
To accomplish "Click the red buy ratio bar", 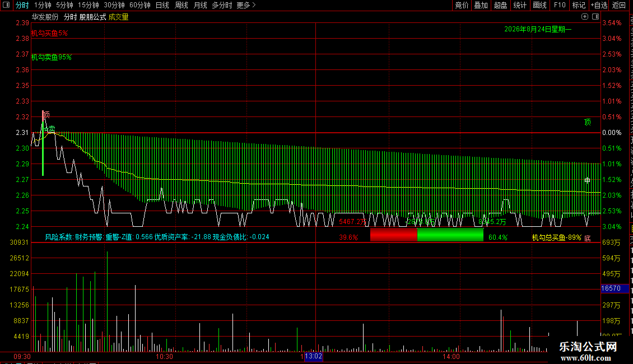I will 393,235.
